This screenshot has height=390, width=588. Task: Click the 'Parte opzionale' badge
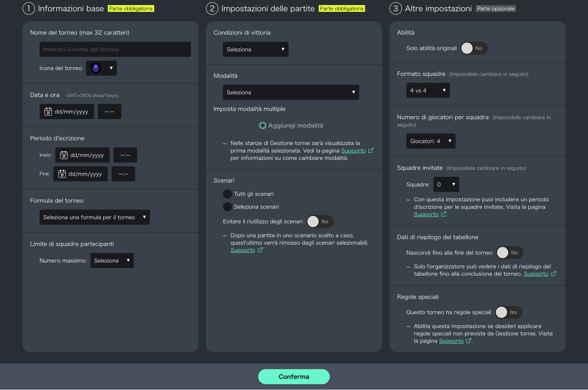pos(496,8)
